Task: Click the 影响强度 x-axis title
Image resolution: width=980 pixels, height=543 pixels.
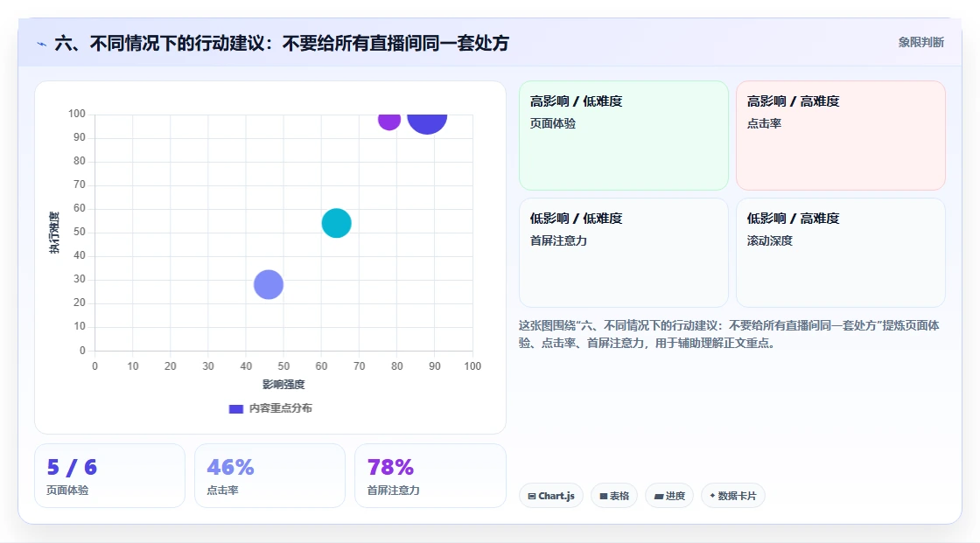Action: 283,384
